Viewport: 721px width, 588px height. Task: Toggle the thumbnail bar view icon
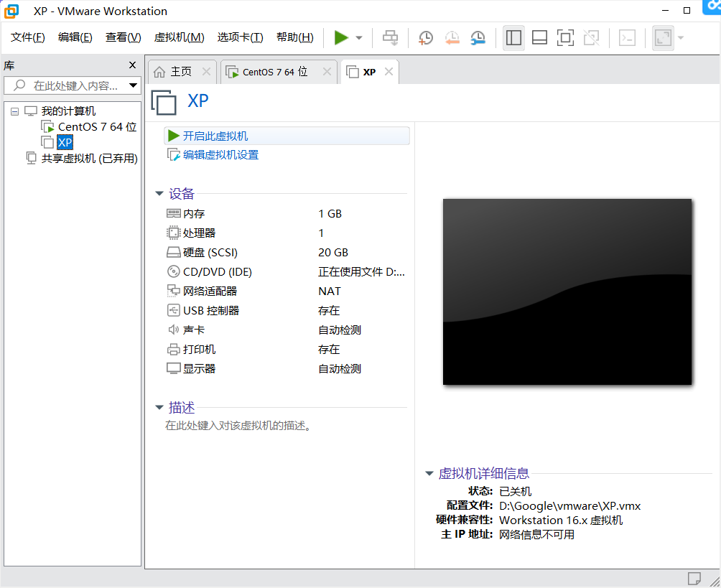coord(539,38)
